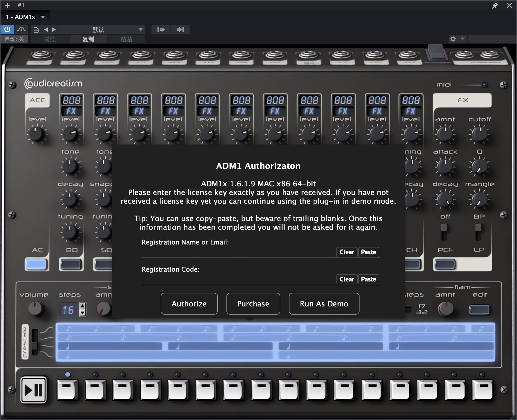
Task: Click the Registration Name or Email input
Action: [238, 252]
